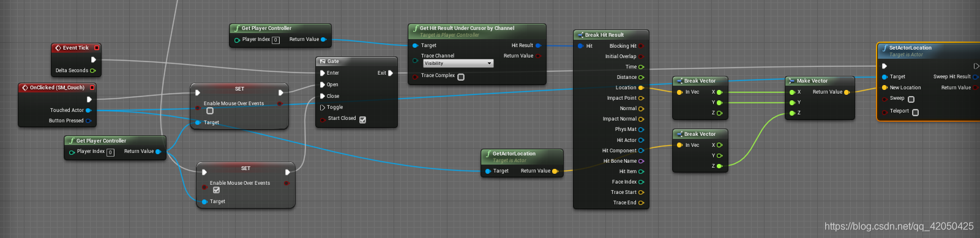Enable the Teleport checkbox on SetActorLocation
Screen dimensions: 980x238
[x=915, y=112]
